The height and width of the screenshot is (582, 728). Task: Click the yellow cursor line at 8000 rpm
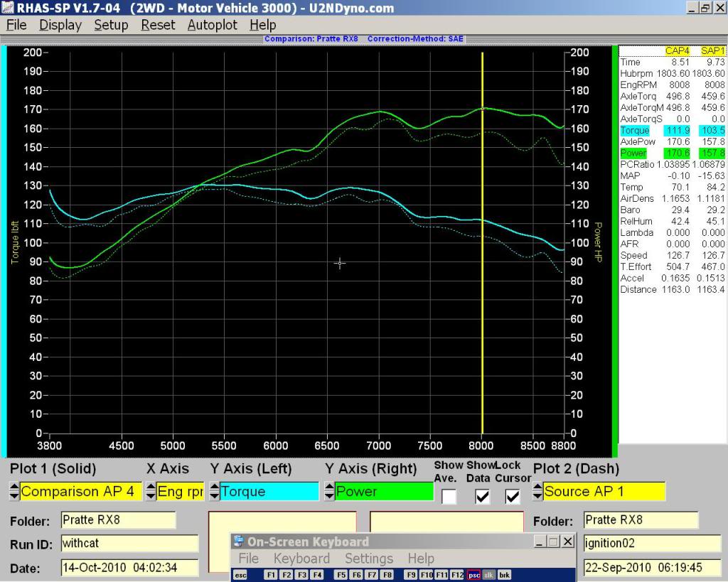click(x=483, y=243)
